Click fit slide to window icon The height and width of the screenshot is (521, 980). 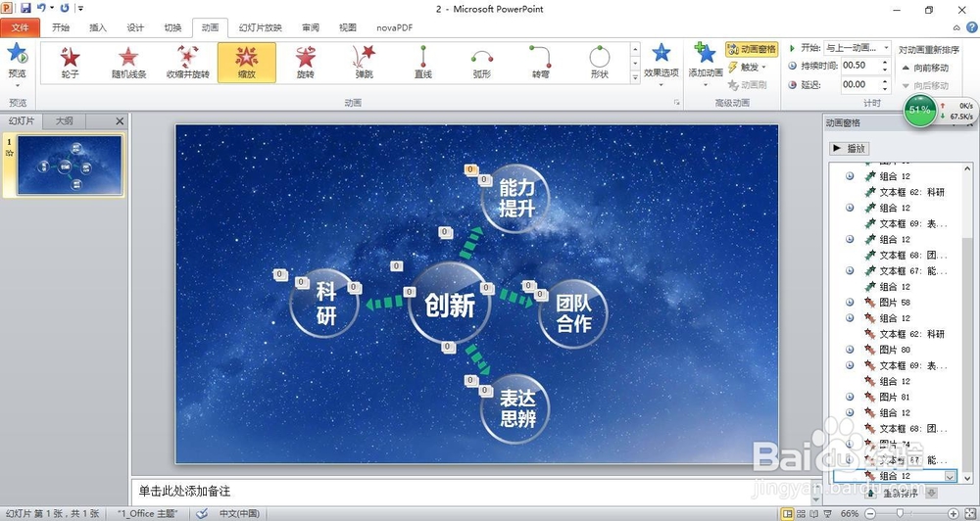tap(969, 513)
